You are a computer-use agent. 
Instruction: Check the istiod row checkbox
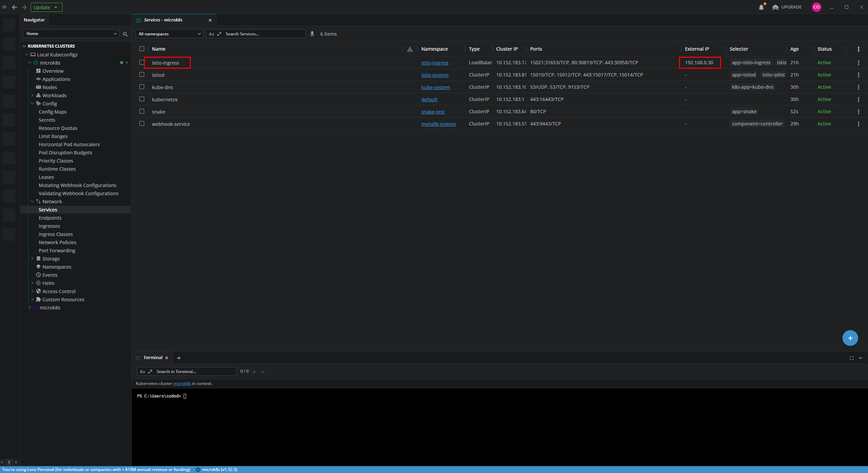(x=142, y=74)
